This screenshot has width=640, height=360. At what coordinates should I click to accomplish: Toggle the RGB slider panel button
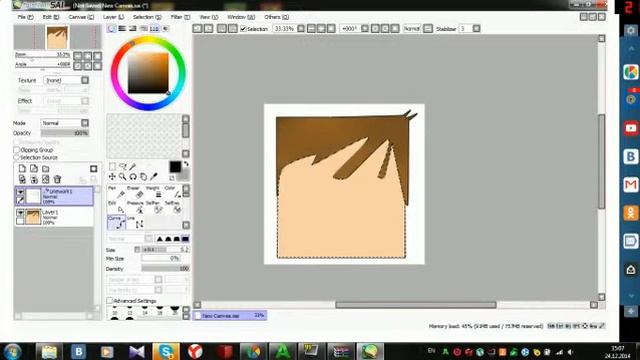click(122, 29)
